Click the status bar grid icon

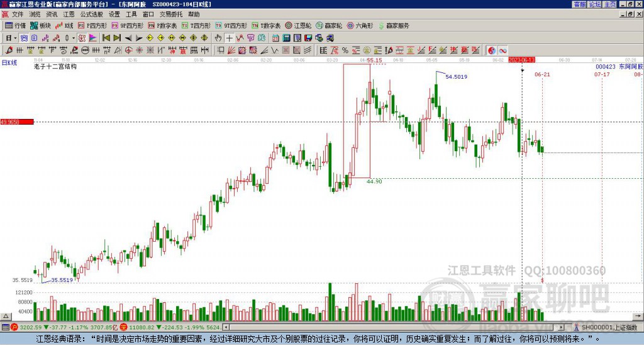5,327
